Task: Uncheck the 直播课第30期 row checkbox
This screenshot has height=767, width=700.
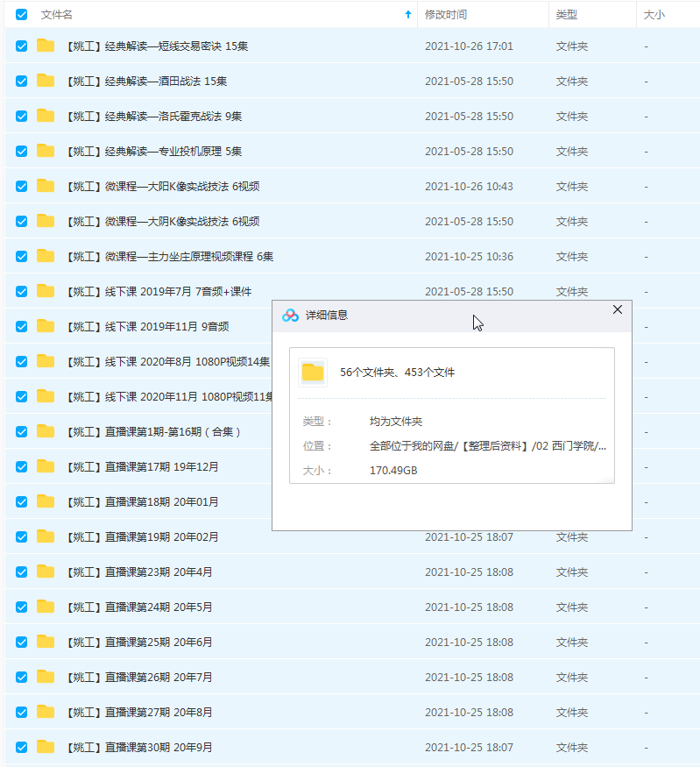Action: point(22,748)
